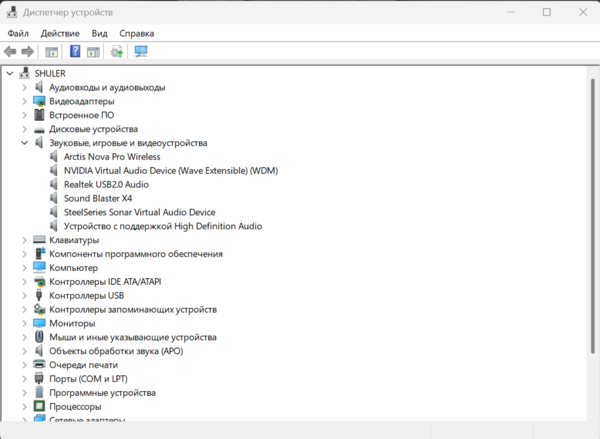600x439 pixels.
Task: Click the mouse icon next to Мыши и иные указывающие устройства
Action: click(x=39, y=337)
